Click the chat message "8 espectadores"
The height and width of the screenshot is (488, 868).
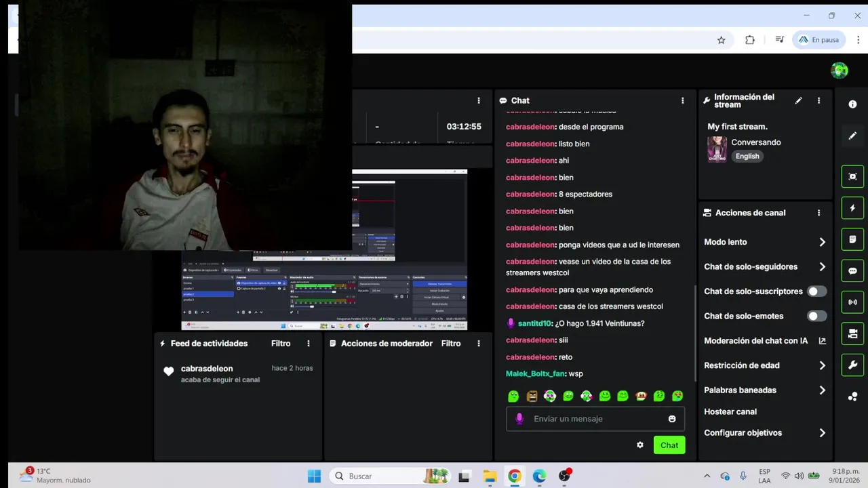pyautogui.click(x=585, y=194)
